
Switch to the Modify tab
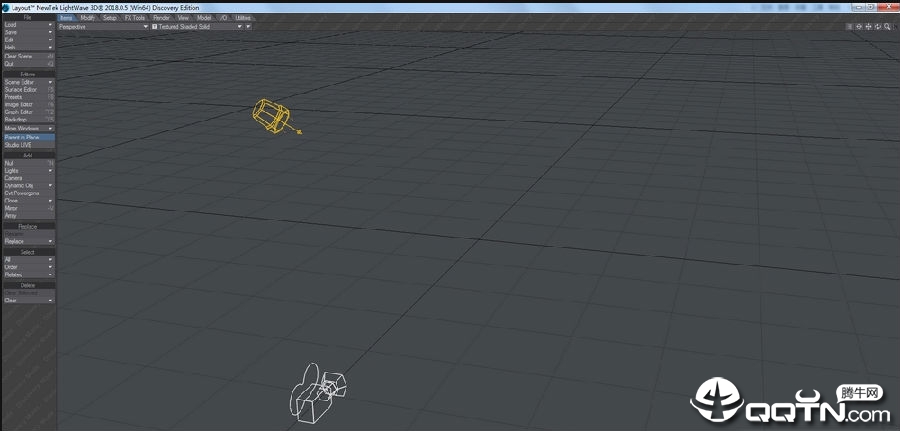[88, 18]
